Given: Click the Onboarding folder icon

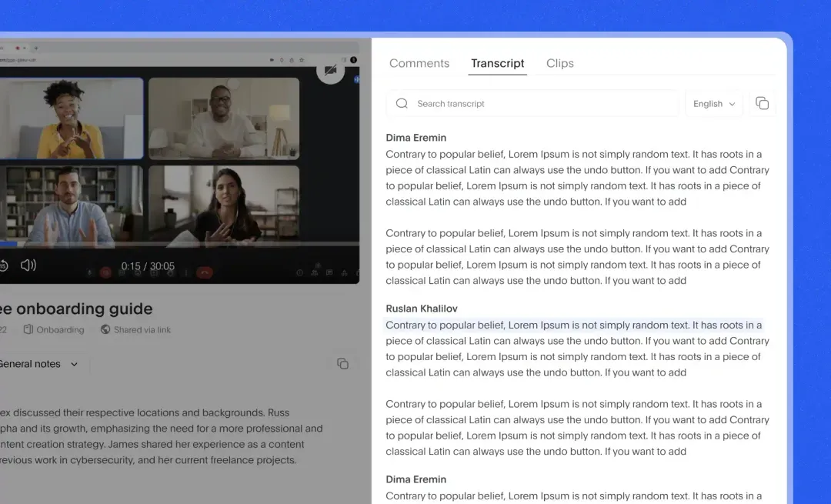Looking at the screenshot, I should pos(28,329).
